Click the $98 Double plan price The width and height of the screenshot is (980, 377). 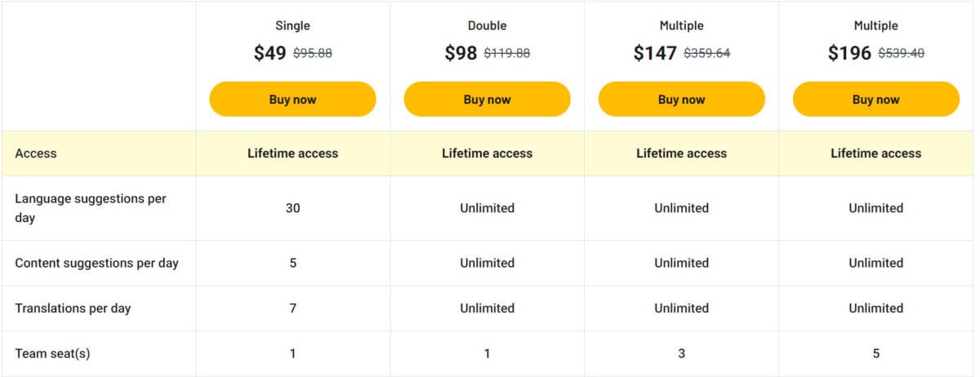461,54
